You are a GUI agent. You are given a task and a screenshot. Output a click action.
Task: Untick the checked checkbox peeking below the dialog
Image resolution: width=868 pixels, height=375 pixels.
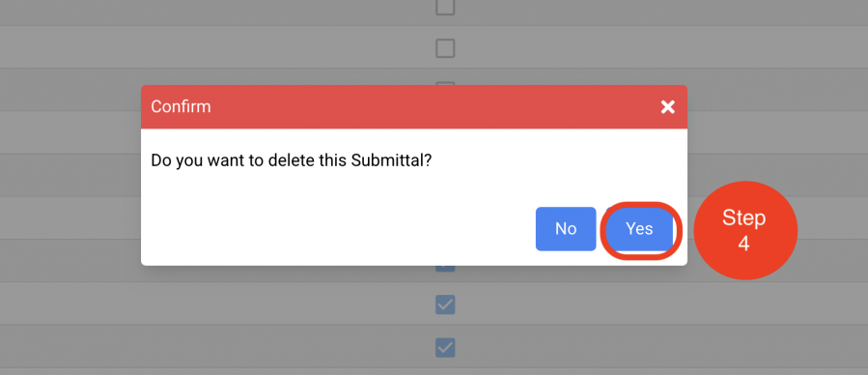(x=445, y=269)
